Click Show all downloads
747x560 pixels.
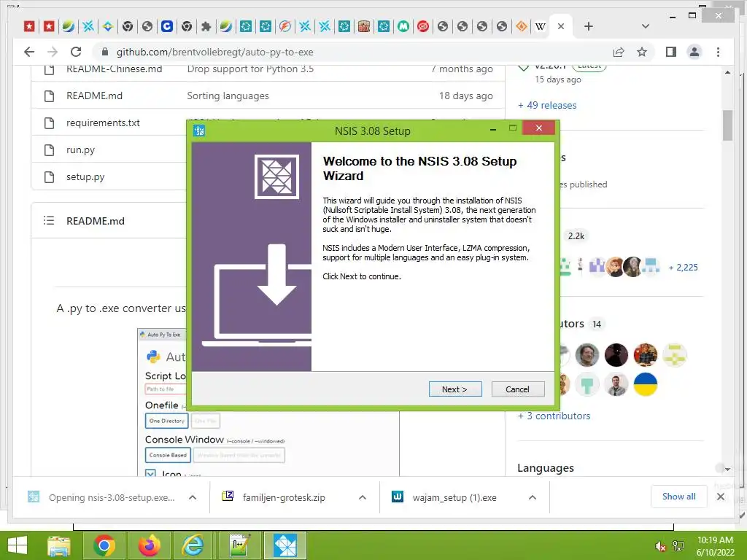678,496
